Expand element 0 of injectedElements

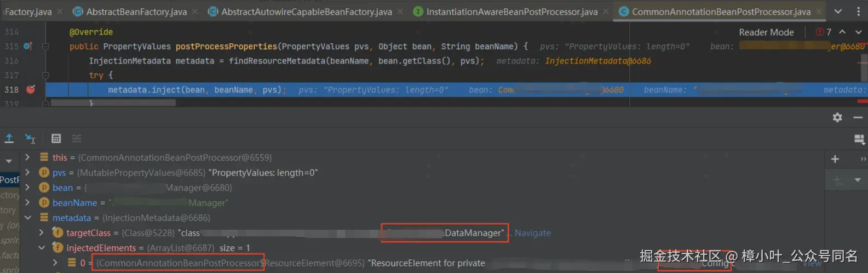55,263
